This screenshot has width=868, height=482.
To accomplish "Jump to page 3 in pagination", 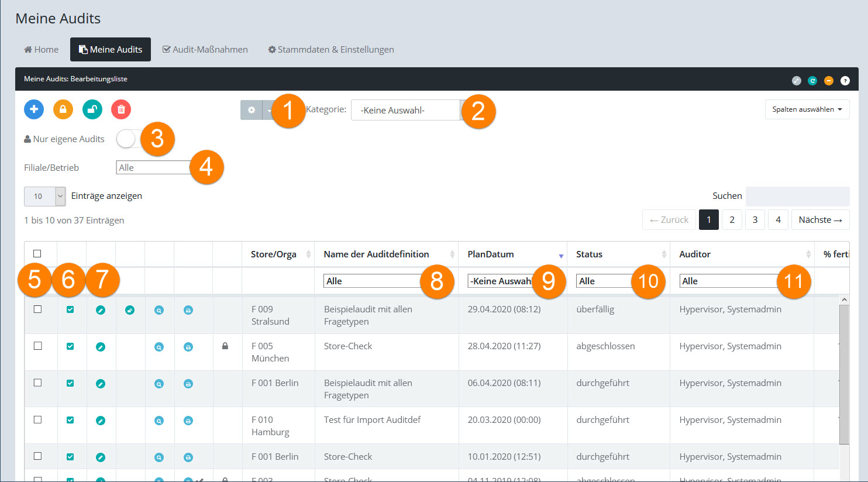I will 755,220.
